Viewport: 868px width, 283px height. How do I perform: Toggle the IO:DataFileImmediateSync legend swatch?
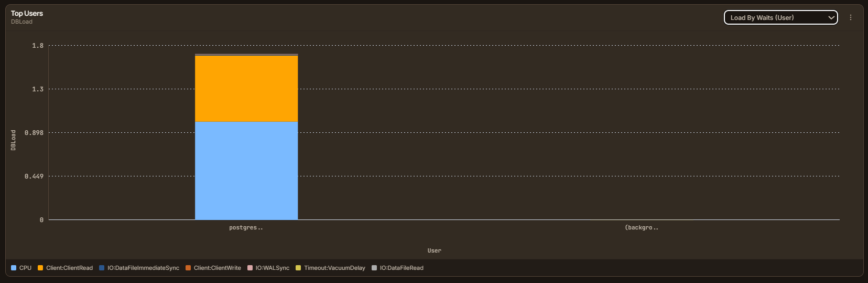click(102, 268)
